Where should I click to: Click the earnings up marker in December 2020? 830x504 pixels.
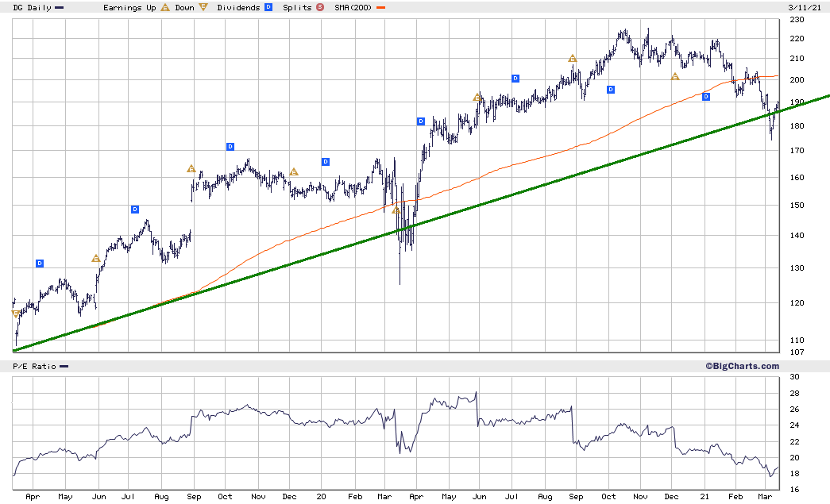coord(675,77)
